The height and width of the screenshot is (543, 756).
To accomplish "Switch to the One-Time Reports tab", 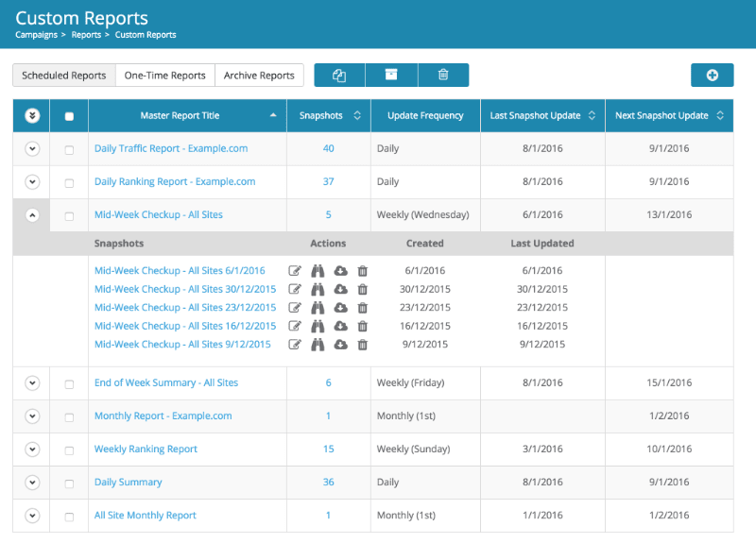I will pos(164,76).
